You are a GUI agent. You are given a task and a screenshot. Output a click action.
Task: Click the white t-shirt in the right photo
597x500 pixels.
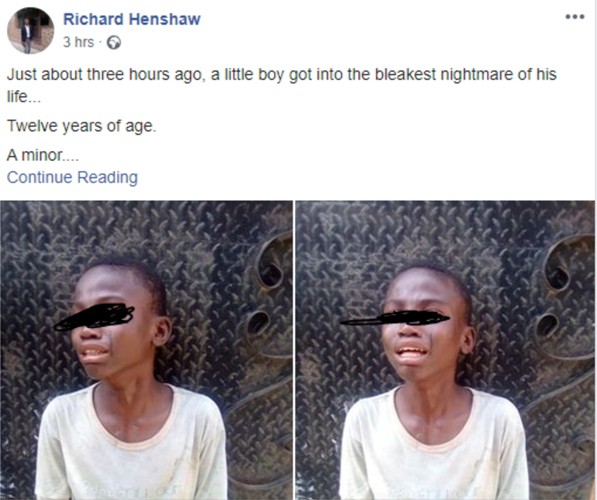[434, 444]
